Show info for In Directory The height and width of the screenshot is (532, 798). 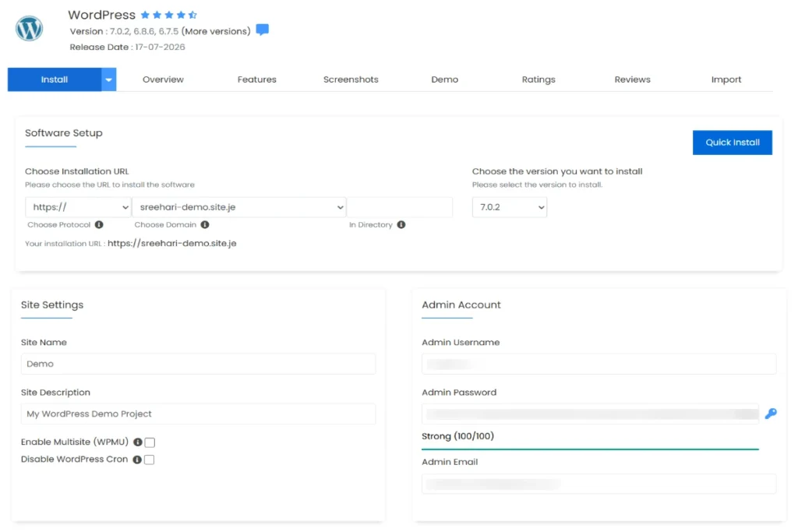[x=401, y=224]
